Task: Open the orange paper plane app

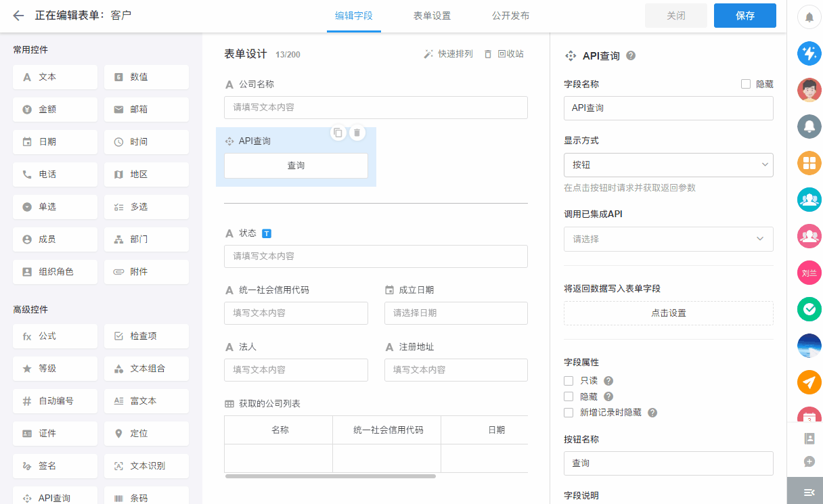Action: click(809, 382)
